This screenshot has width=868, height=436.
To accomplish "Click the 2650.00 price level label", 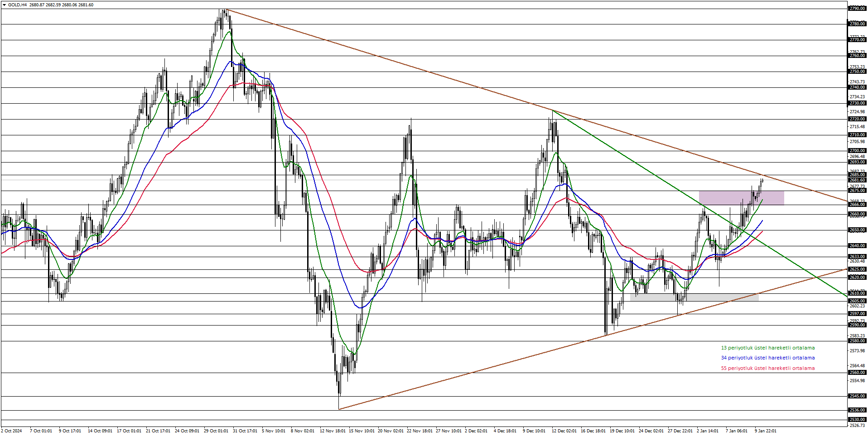I will point(857,230).
